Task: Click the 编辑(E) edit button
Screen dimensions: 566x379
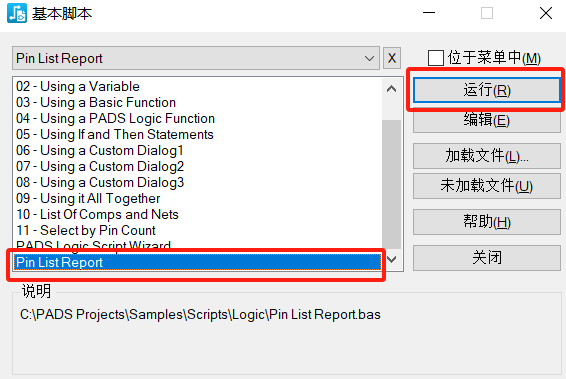Action: (x=487, y=122)
